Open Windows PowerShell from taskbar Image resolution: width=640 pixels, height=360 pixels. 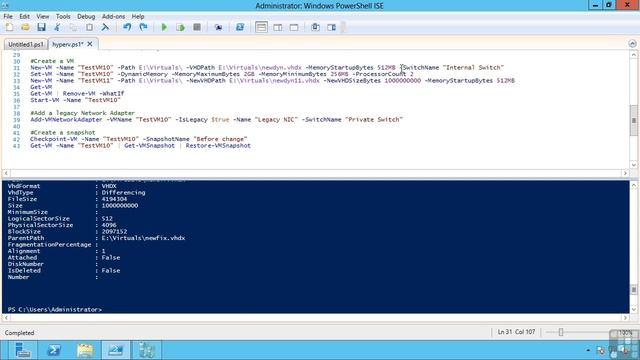[54, 350]
